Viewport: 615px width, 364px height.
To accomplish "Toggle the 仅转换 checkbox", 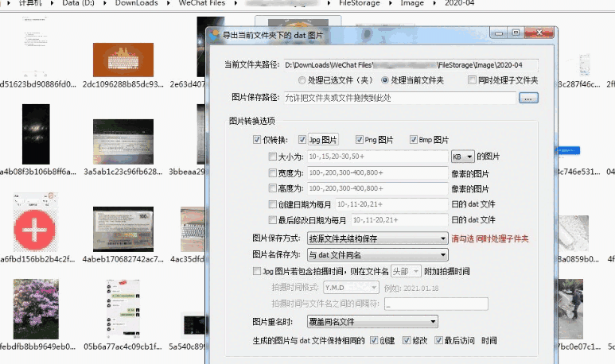I will click(x=257, y=140).
